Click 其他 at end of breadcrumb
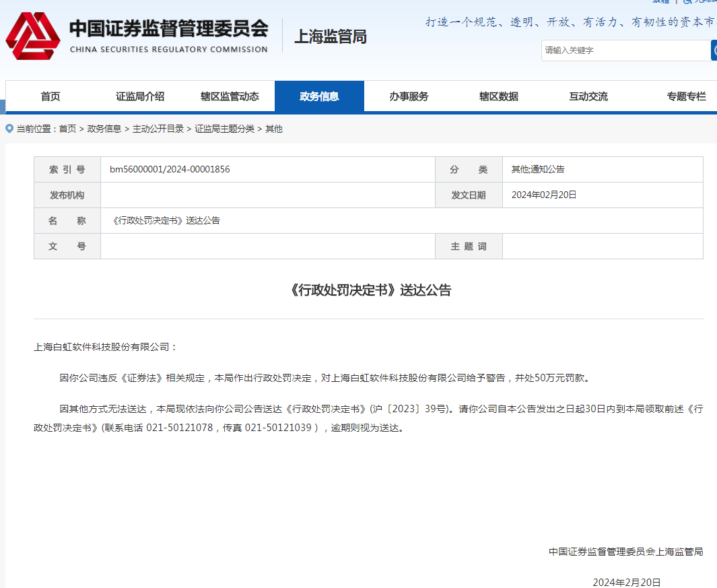This screenshot has width=717, height=588. click(x=274, y=129)
